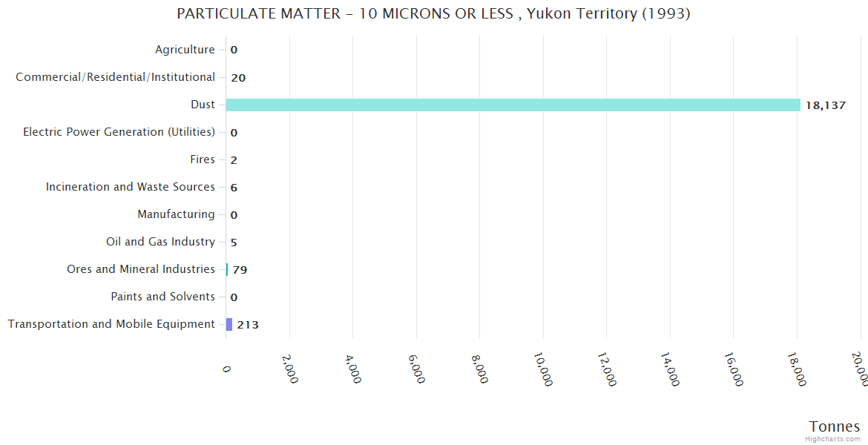Click the Transportation and Mobile Equipment bar
The width and height of the screenshot is (868, 445).
point(229,324)
